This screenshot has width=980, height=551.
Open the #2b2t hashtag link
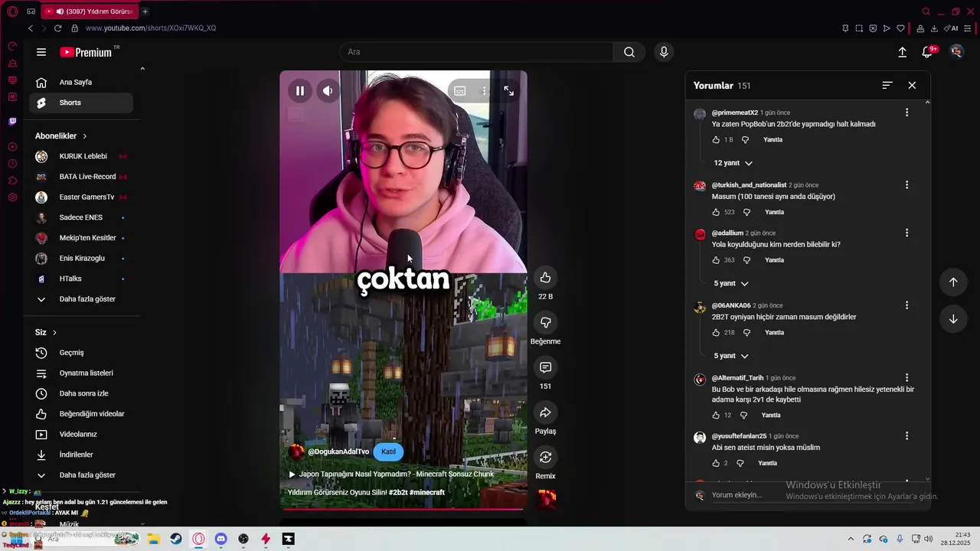(x=397, y=493)
